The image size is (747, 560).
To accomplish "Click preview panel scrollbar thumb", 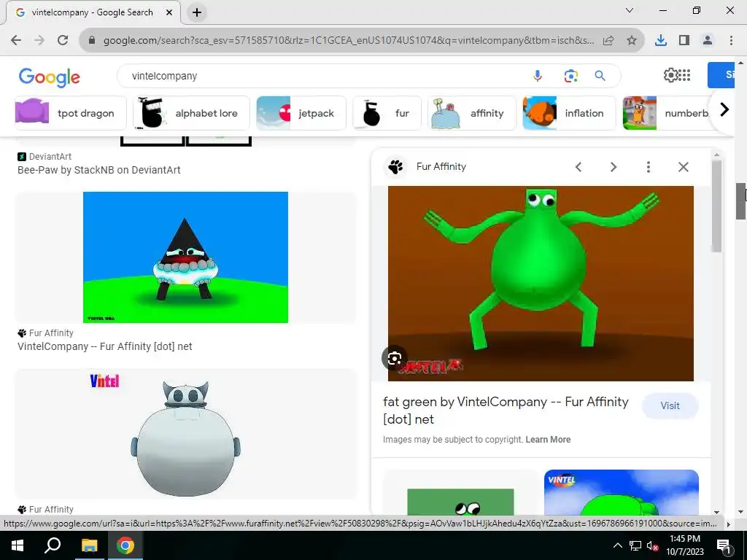I will (x=716, y=206).
